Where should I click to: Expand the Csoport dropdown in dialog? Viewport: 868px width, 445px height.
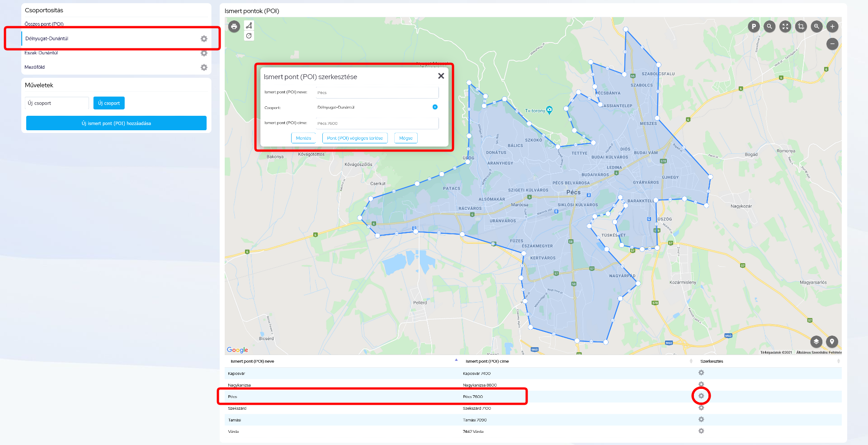(x=435, y=107)
